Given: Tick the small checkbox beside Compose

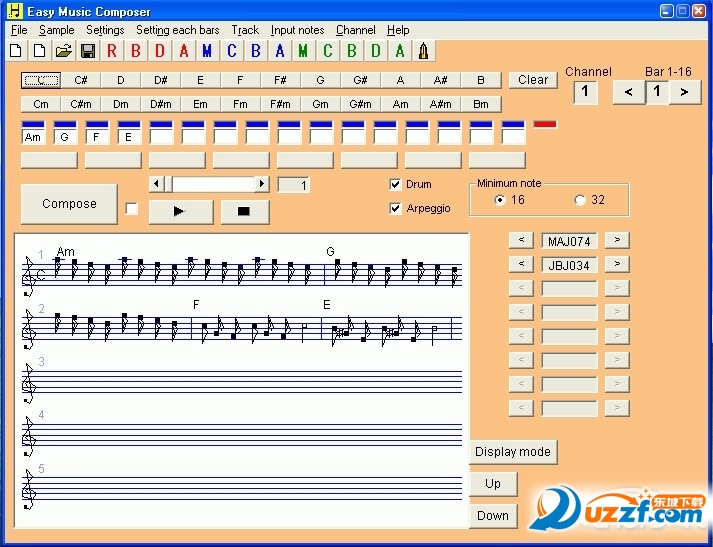Looking at the screenshot, I should pyautogui.click(x=131, y=209).
